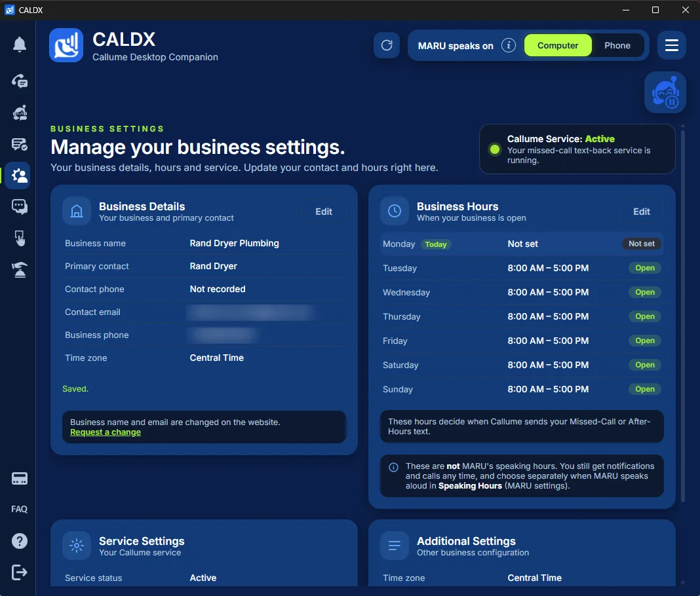This screenshot has width=700, height=596.
Task: Open the MARU speaks on info icon
Action: coord(508,45)
